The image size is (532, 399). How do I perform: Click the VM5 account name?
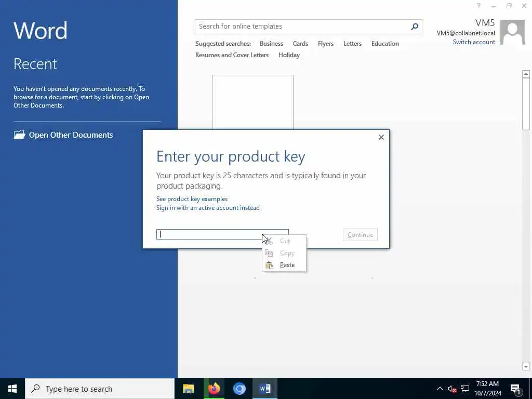click(x=485, y=23)
